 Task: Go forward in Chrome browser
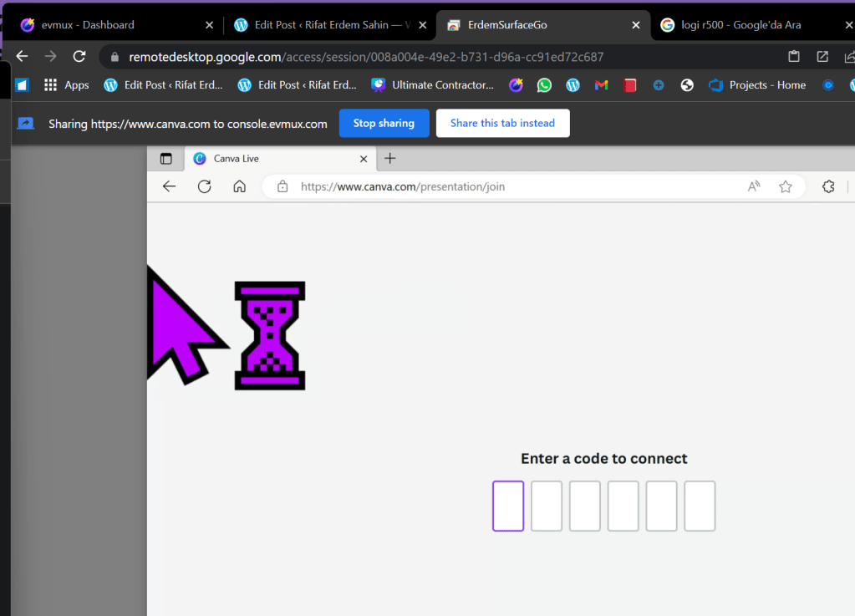(50, 56)
